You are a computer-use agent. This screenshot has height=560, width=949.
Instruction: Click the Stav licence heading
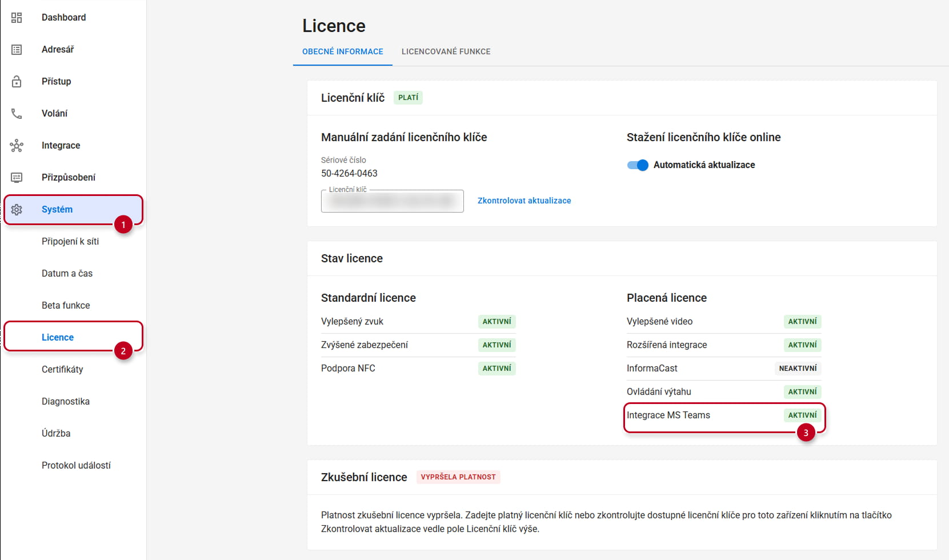coord(352,258)
